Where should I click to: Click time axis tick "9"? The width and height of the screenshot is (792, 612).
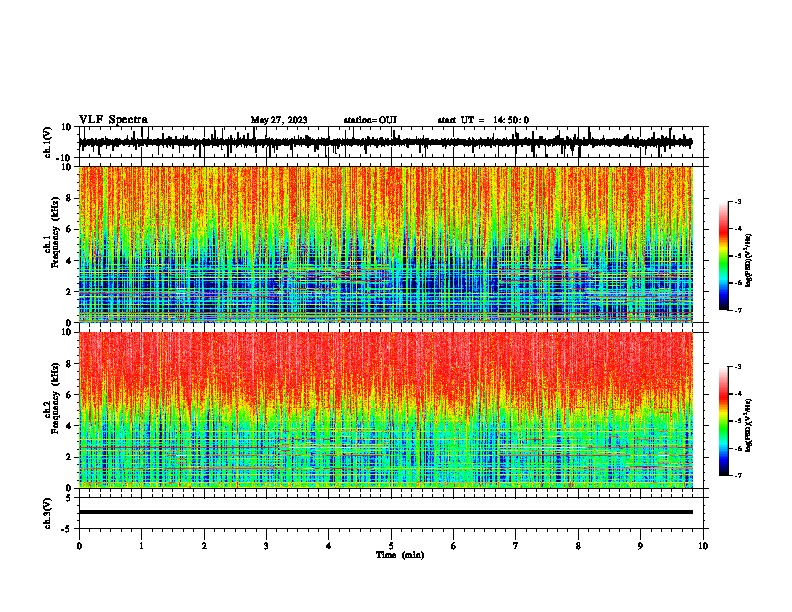coord(640,546)
